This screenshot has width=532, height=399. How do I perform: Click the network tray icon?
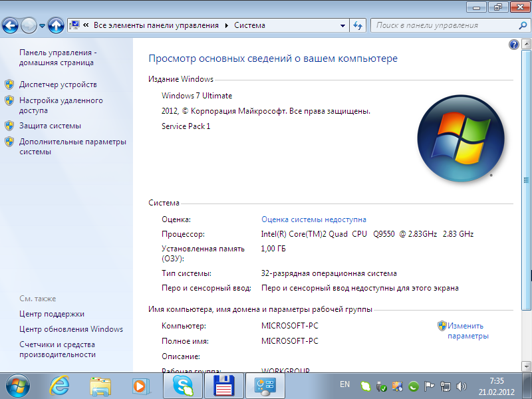(x=445, y=386)
